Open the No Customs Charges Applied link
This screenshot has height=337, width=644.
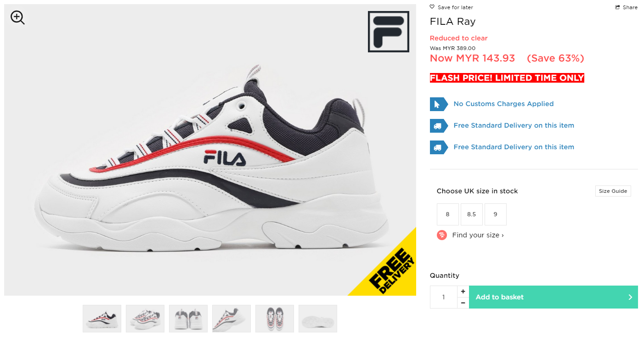coord(503,104)
